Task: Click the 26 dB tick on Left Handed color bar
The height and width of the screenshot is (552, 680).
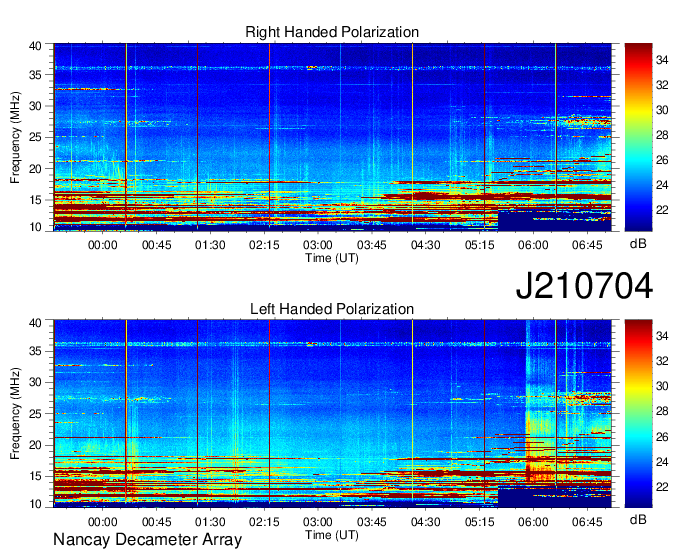Action: coord(662,437)
